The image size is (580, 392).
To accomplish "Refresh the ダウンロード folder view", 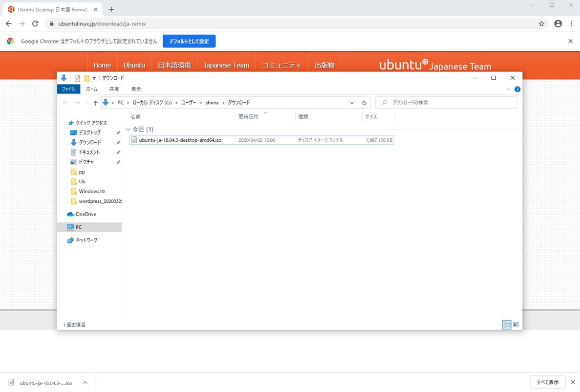I will (365, 103).
